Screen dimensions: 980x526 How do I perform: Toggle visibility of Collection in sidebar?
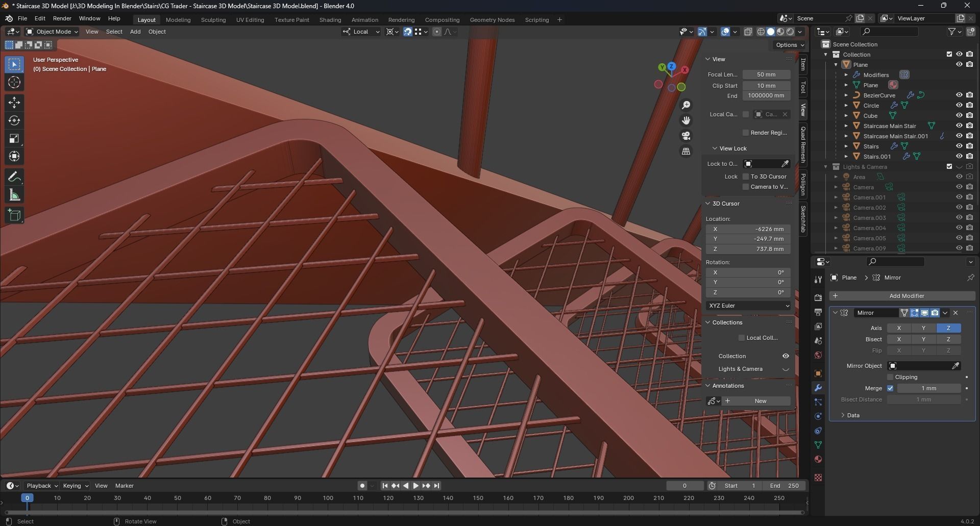(786, 356)
